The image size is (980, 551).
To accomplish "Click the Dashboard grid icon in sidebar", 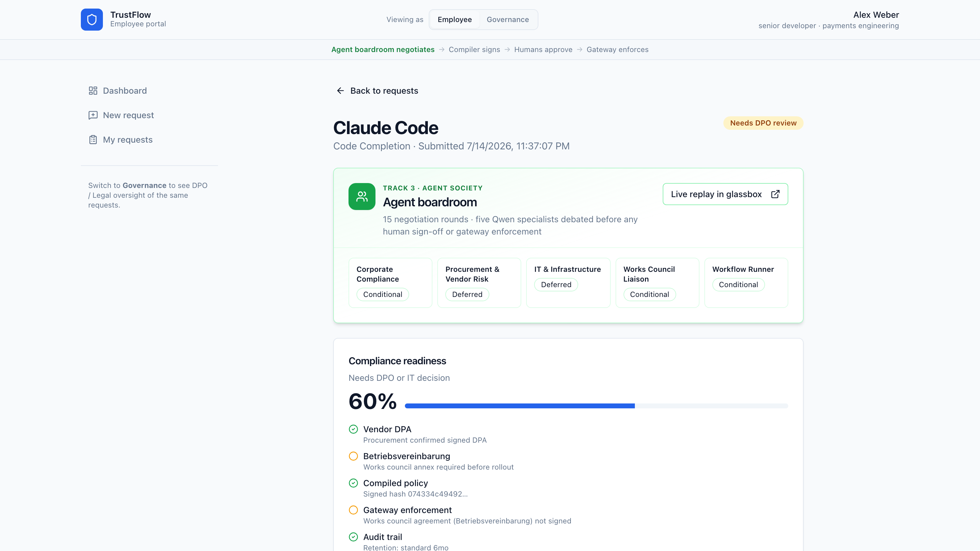I will click(93, 91).
